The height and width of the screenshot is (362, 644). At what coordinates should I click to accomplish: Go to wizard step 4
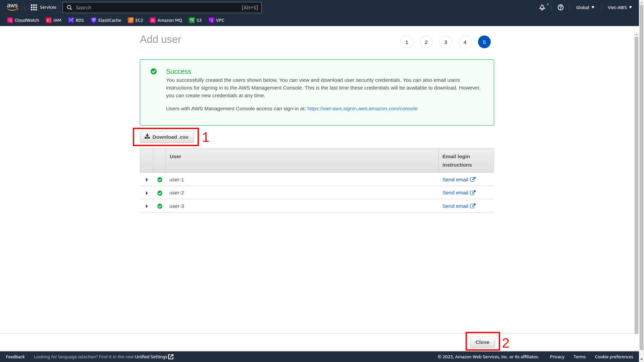click(465, 42)
